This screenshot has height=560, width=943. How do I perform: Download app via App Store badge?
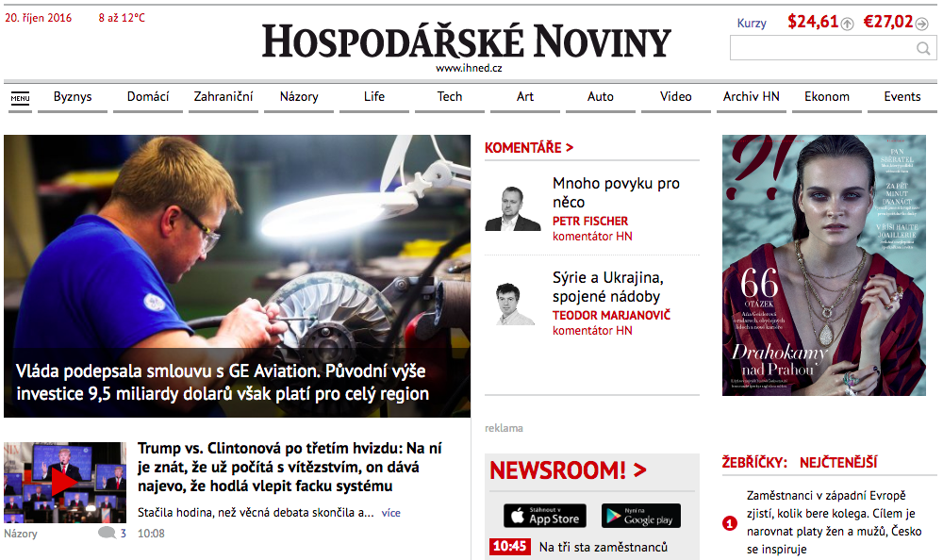545,516
